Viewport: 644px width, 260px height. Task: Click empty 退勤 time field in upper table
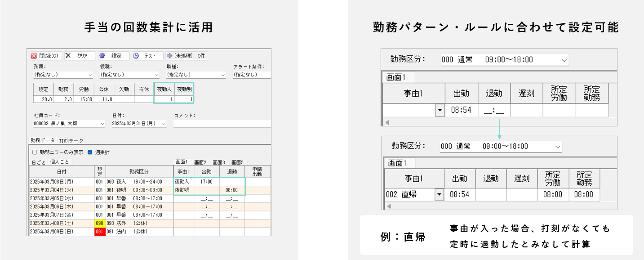point(494,110)
